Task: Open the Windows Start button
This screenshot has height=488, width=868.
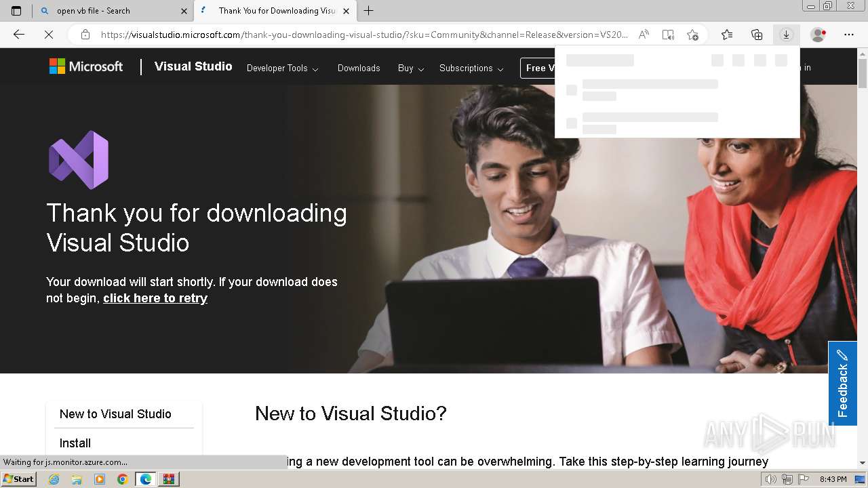Action: (18, 479)
